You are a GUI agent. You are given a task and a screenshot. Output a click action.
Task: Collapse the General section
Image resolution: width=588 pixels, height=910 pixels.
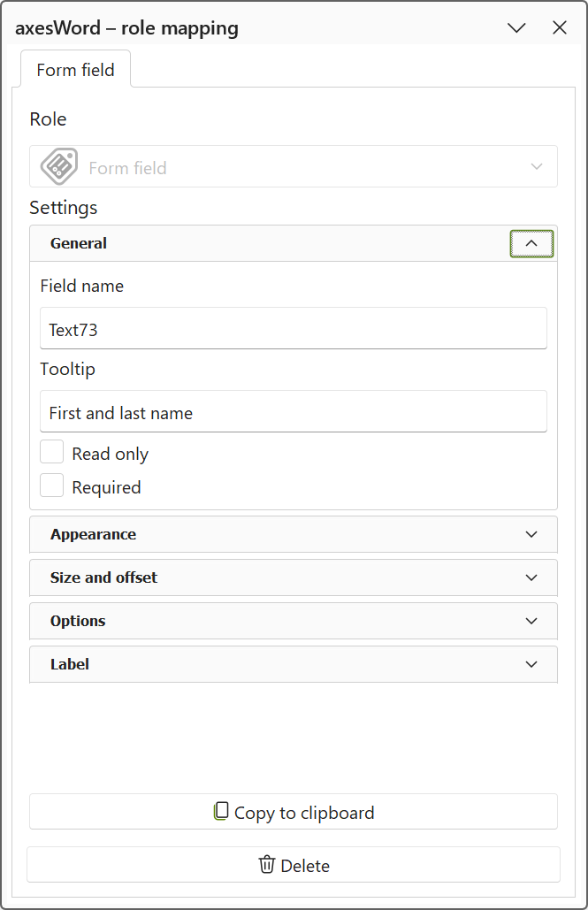(531, 243)
